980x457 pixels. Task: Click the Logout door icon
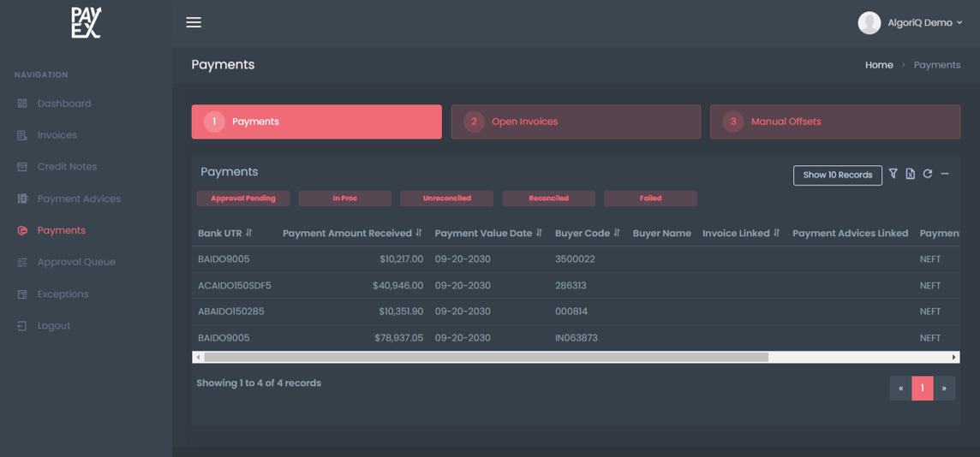tap(22, 326)
